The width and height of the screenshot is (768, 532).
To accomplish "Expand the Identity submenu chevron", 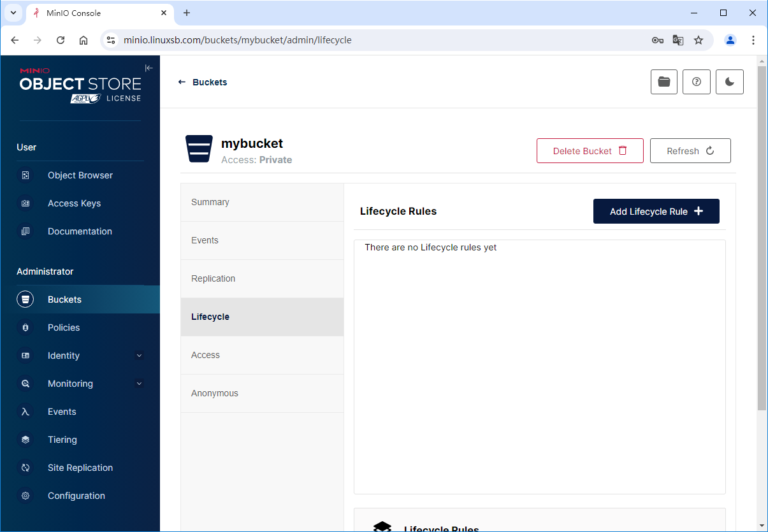I will [139, 356].
